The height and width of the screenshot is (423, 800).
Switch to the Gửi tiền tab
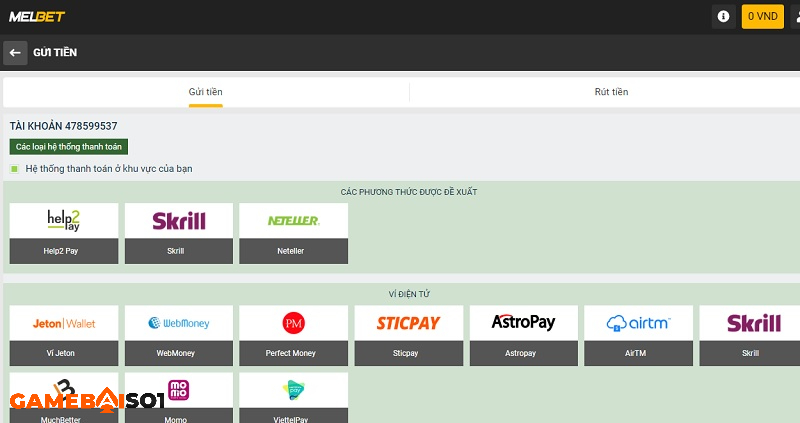[x=206, y=92]
